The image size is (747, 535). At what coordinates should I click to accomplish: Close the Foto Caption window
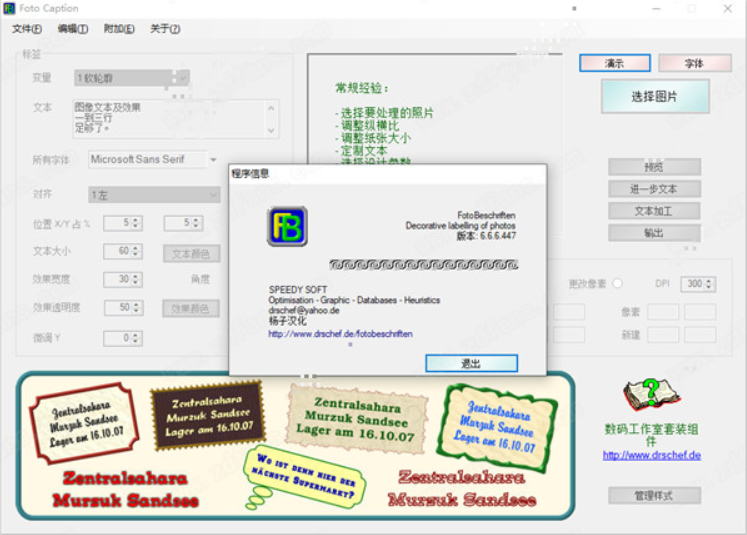click(x=727, y=9)
